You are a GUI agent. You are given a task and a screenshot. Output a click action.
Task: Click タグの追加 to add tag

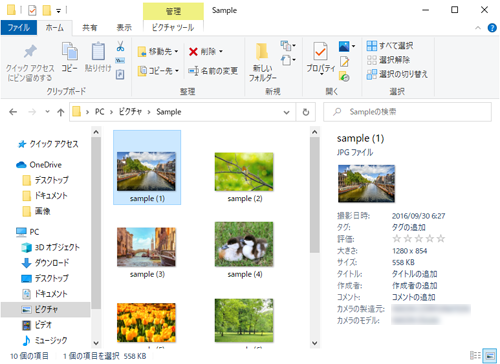[x=409, y=227]
